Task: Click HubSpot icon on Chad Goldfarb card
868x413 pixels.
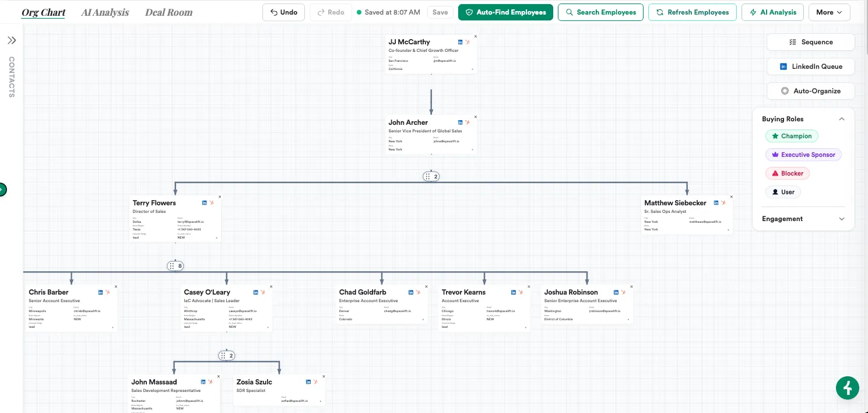Action: pos(417,292)
